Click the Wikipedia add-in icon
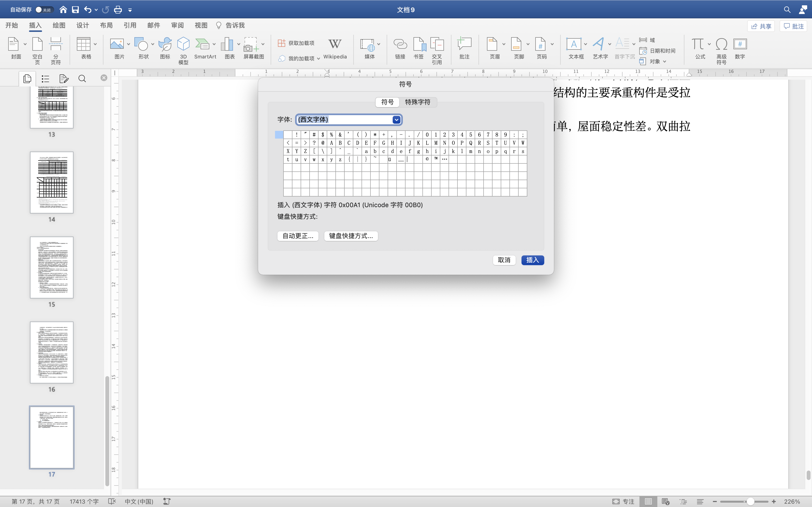 point(334,44)
